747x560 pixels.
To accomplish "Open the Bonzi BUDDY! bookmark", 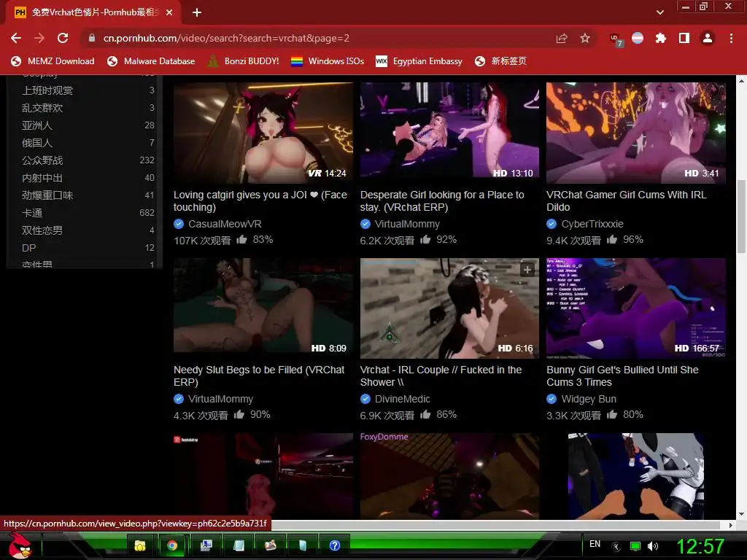I will point(244,61).
